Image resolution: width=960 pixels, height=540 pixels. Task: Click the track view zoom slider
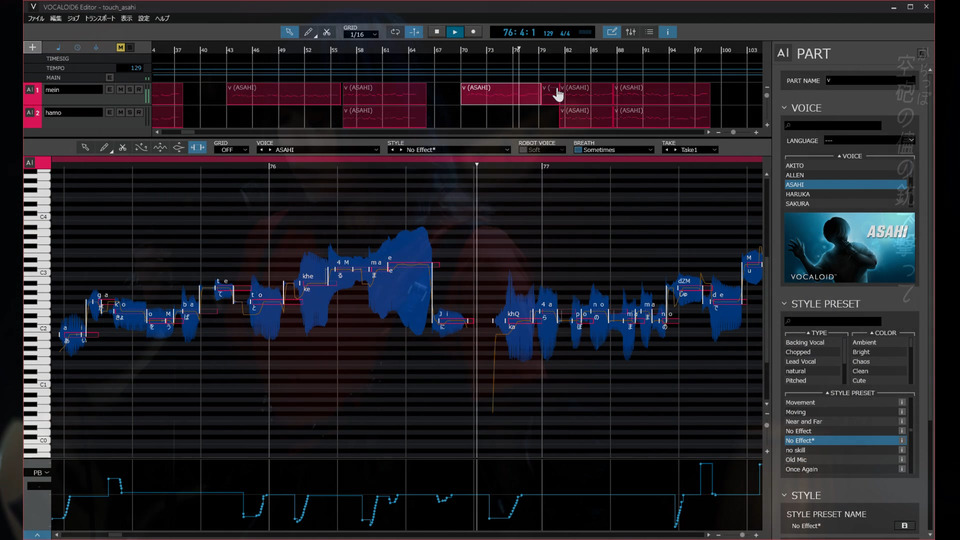733,132
